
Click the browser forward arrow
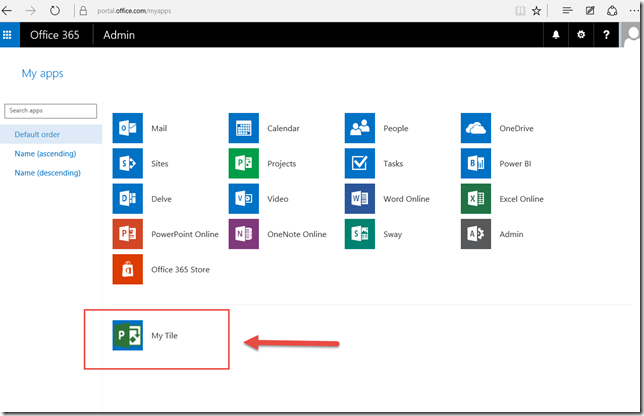coord(31,11)
